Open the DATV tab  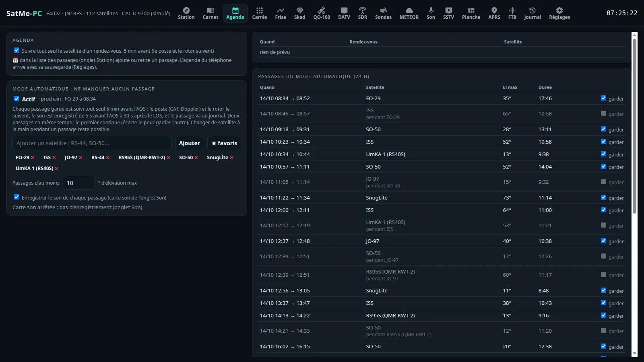point(344,13)
